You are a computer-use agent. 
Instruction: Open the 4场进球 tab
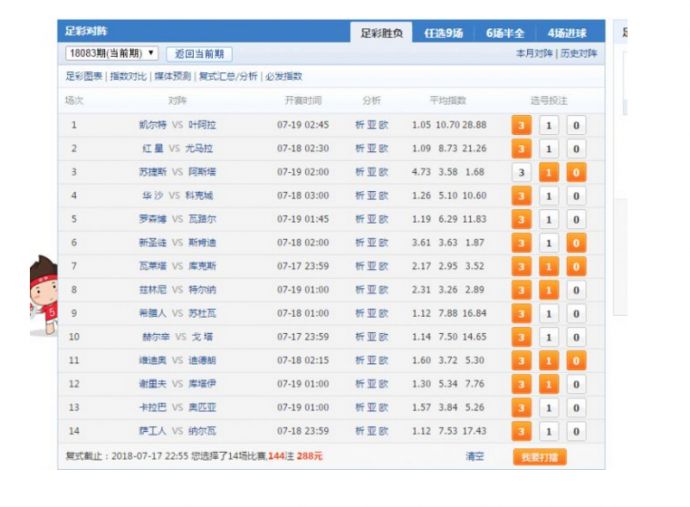[x=568, y=33]
